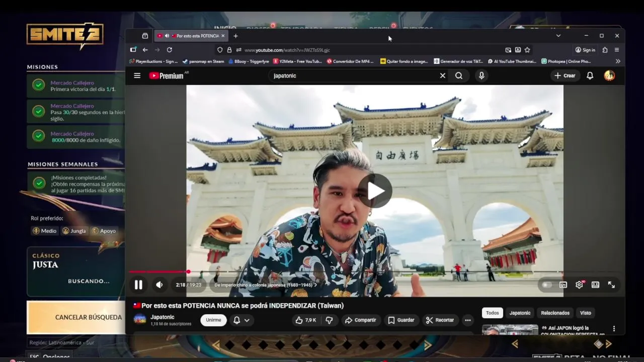Show more bookmarks overflow chevron
This screenshot has width=644, height=362.
[618, 61]
